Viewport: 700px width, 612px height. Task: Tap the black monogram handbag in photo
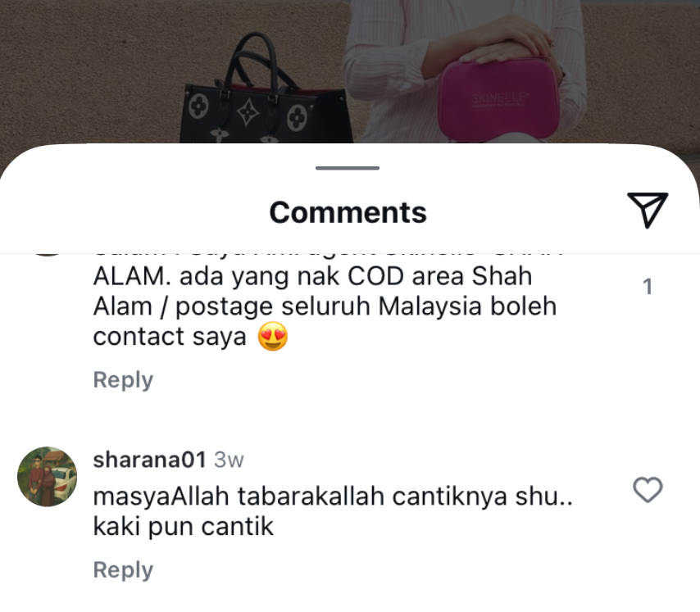click(266, 92)
